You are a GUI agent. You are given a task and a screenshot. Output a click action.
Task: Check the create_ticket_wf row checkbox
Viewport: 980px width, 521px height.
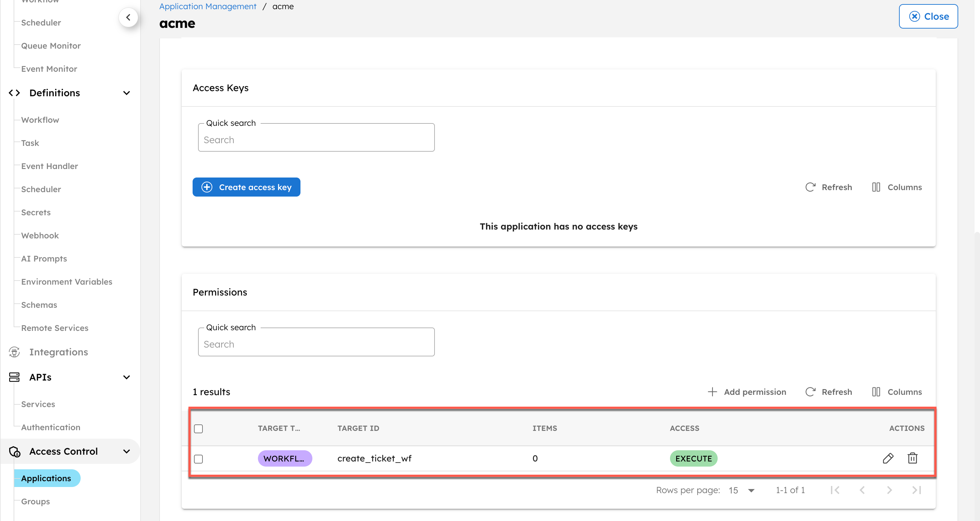point(199,459)
